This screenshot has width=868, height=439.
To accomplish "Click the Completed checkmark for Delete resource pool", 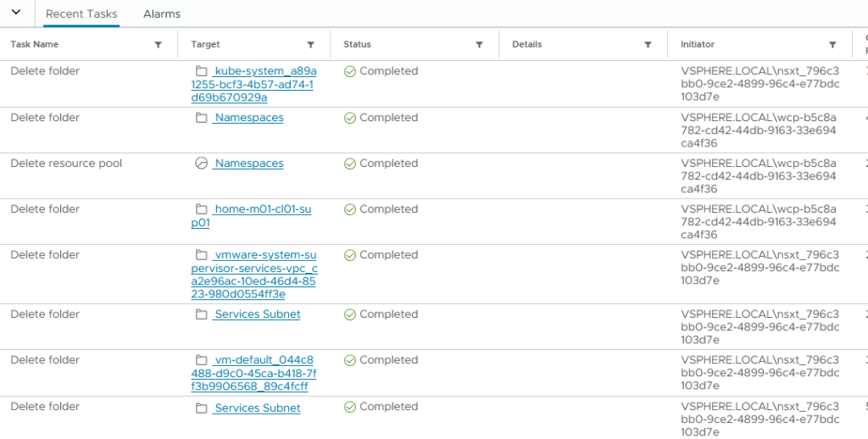I will pyautogui.click(x=349, y=164).
